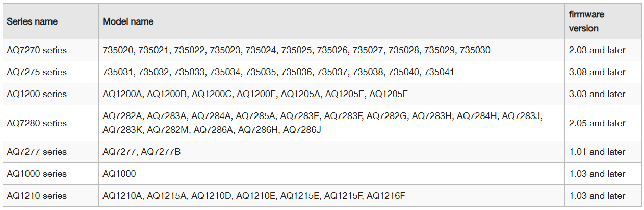Image resolution: width=644 pixels, height=210 pixels.
Task: Select the AQ7280 series cell
Action: 37,123
